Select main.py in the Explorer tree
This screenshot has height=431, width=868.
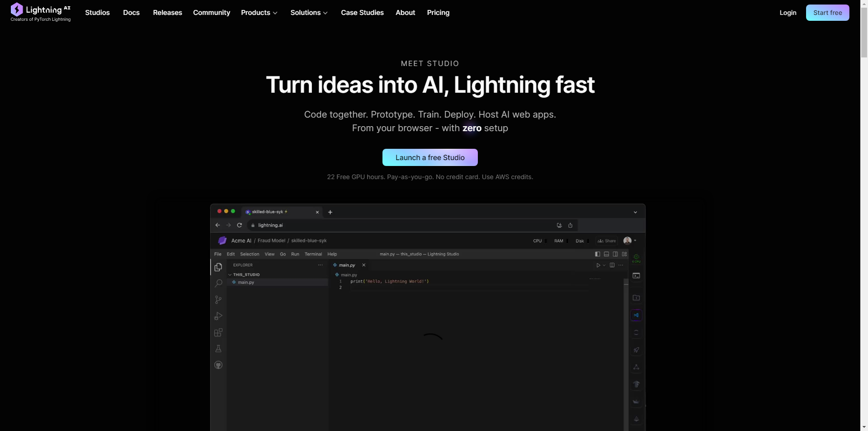coord(246,282)
